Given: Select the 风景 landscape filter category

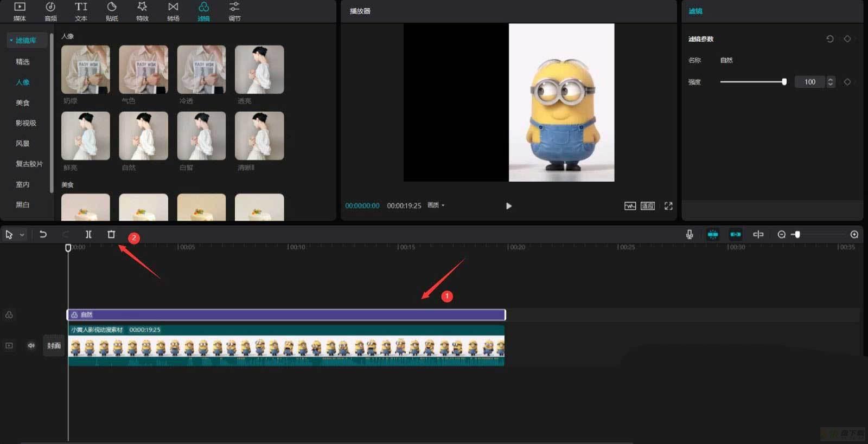Looking at the screenshot, I should (23, 144).
